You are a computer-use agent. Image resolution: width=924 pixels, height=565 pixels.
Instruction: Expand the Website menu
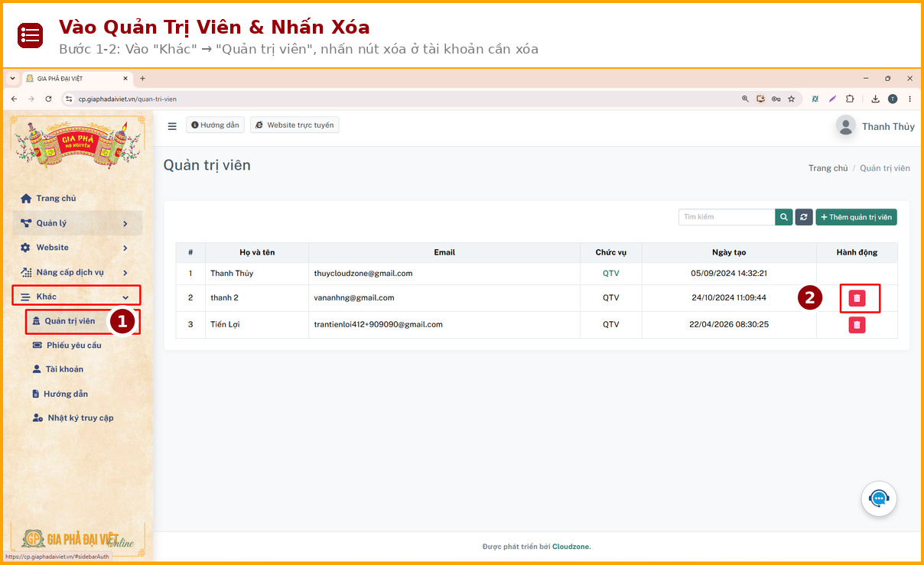coord(77,248)
